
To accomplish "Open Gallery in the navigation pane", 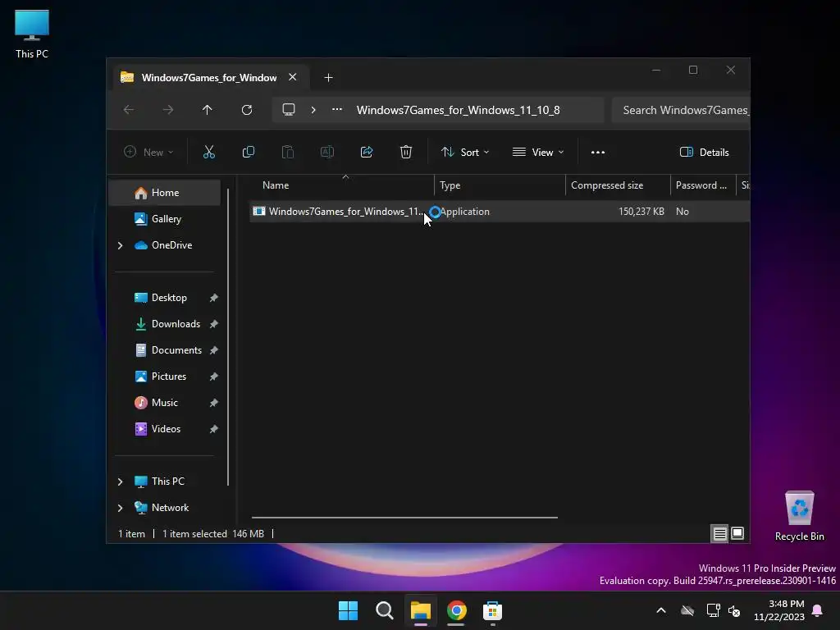I will pyautogui.click(x=166, y=218).
